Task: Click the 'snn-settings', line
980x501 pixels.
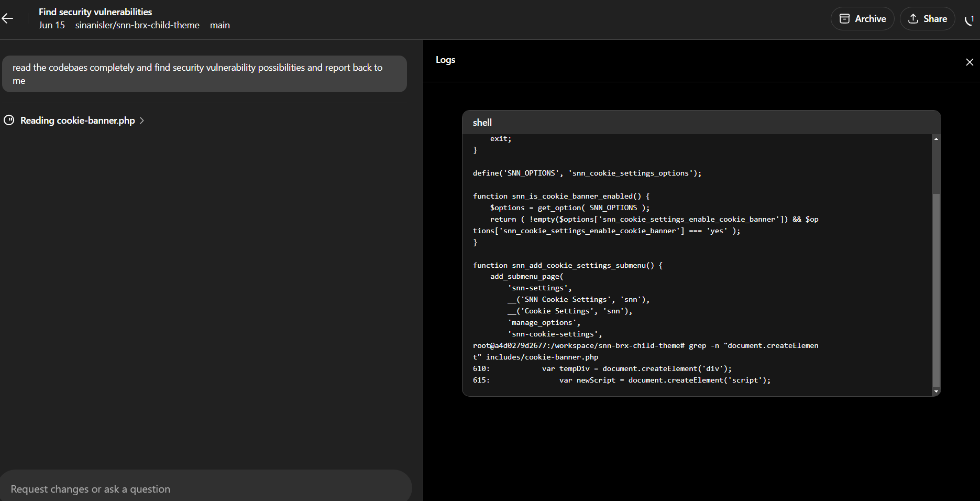Action: 539,288
